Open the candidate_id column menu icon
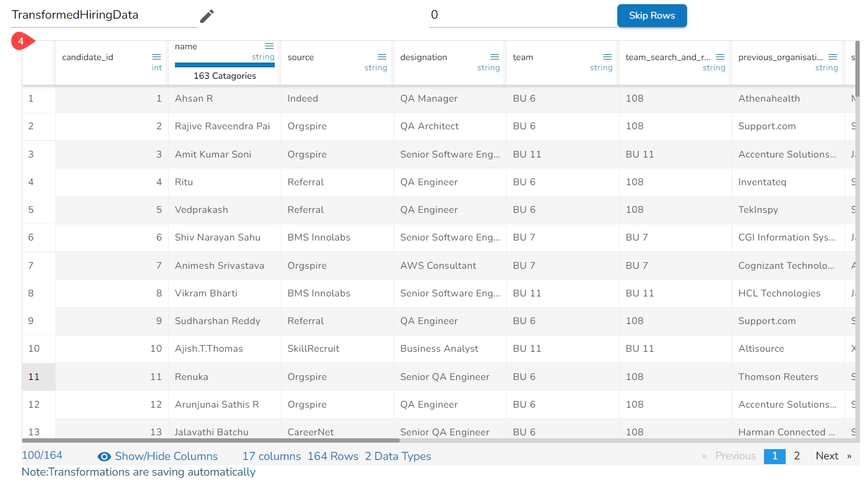The width and height of the screenshot is (868, 484). point(156,57)
